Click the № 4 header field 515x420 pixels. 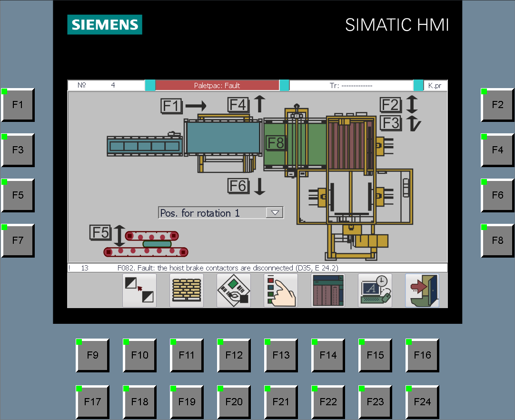[x=106, y=85]
